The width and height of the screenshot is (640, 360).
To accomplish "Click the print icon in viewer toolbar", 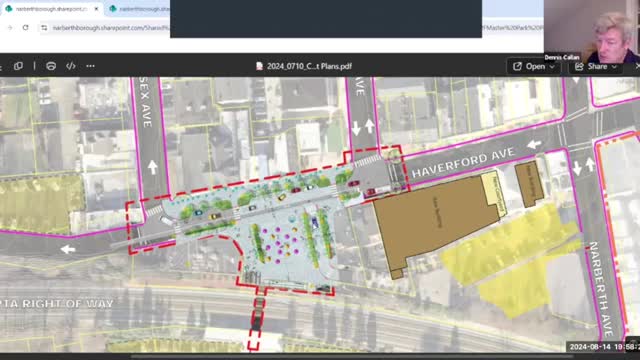I will (x=51, y=66).
